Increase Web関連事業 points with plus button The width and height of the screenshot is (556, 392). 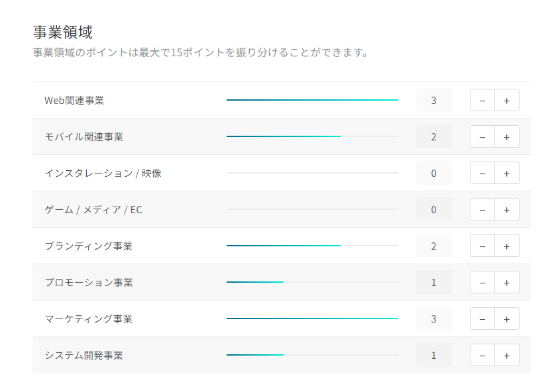506,100
